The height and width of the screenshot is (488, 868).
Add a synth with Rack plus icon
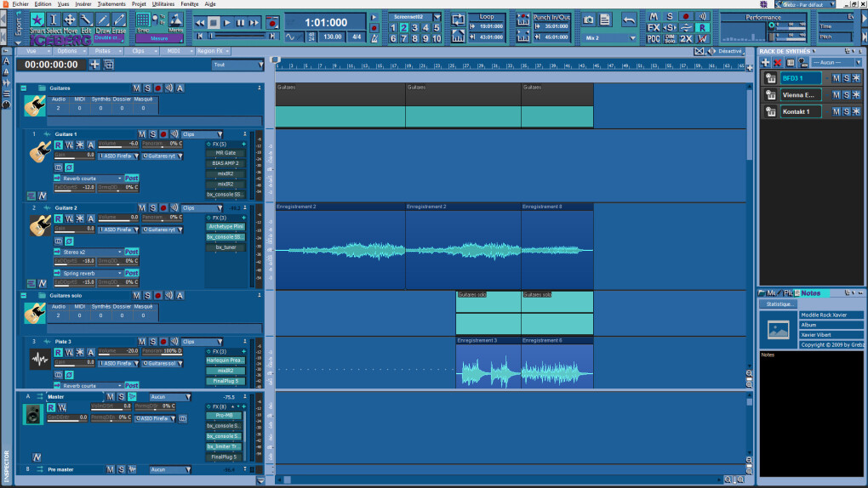pos(766,63)
